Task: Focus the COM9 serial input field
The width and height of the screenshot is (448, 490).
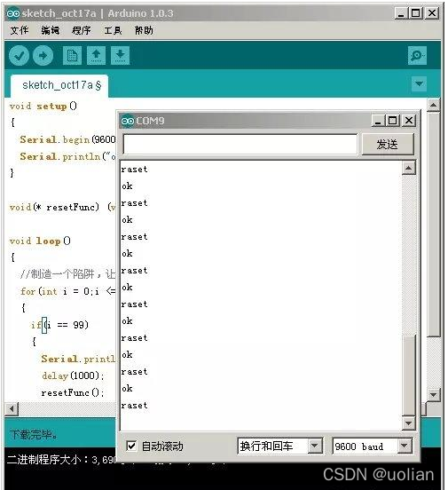Action: tap(240, 145)
